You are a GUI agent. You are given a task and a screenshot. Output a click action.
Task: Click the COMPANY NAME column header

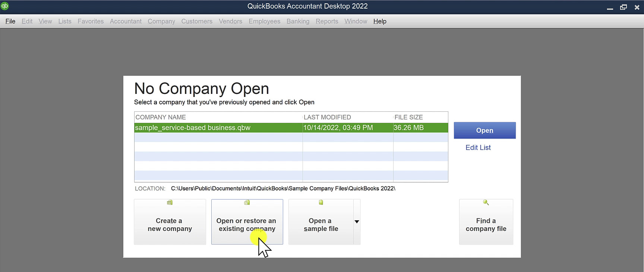point(161,117)
